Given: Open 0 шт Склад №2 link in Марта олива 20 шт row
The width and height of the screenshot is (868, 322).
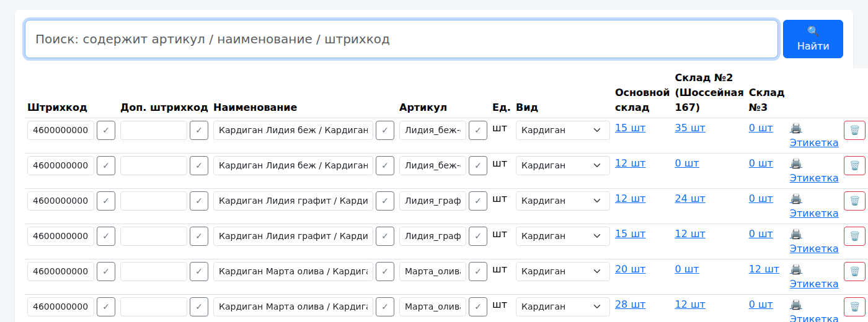Looking at the screenshot, I should pos(687,269).
